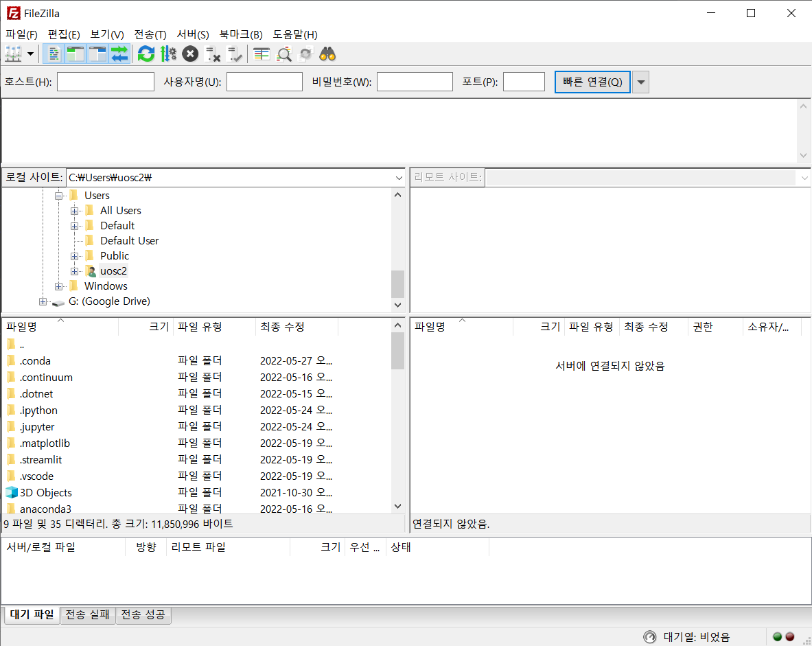
Task: Open the 전송(T) menu
Action: point(150,34)
